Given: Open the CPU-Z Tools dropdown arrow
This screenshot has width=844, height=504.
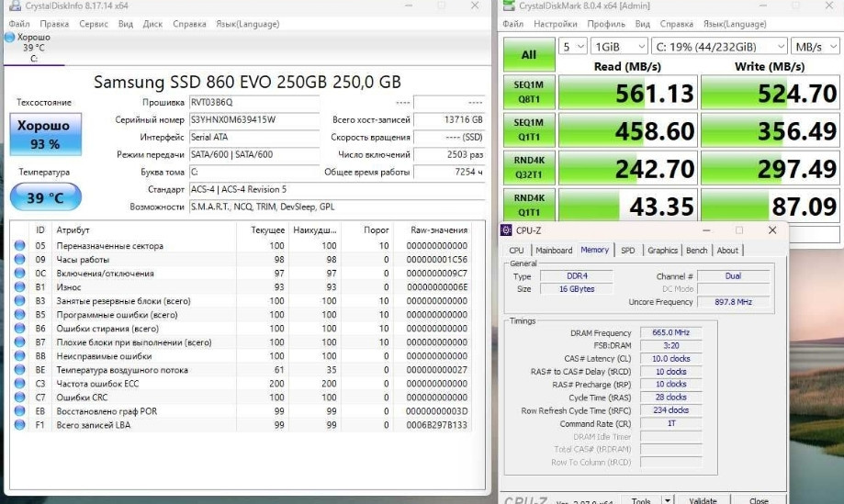Looking at the screenshot, I should pos(668,500).
